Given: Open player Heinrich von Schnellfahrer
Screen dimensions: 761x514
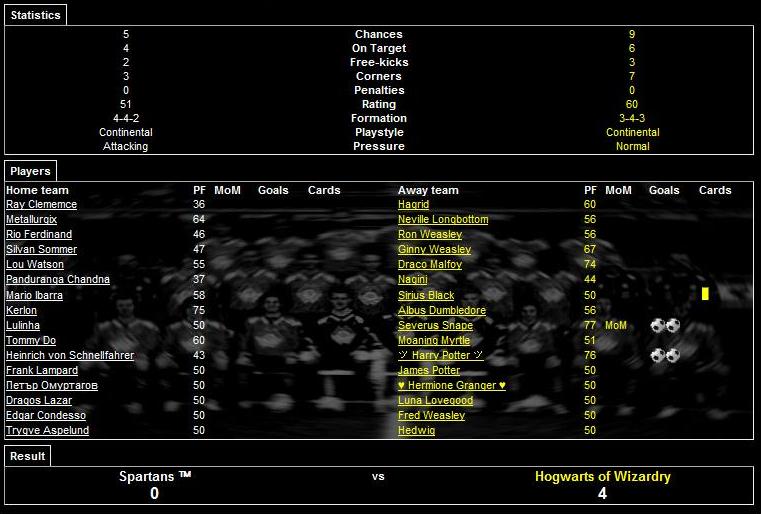Looking at the screenshot, I should [x=70, y=355].
